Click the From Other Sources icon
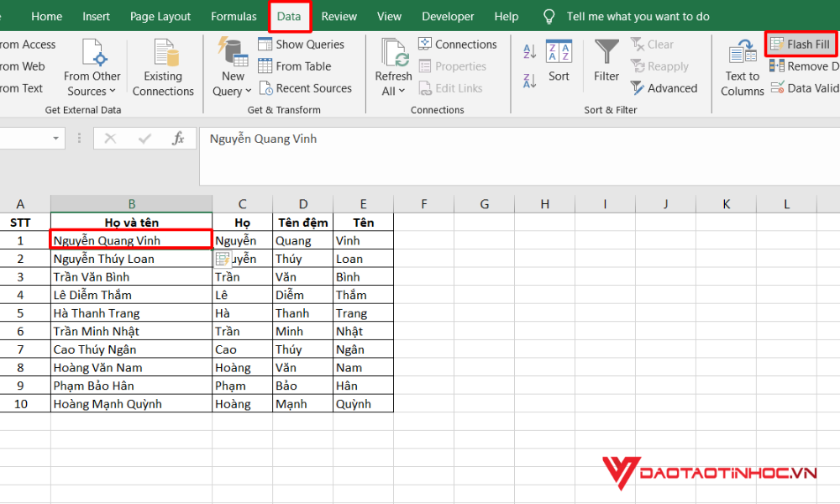 (94, 52)
